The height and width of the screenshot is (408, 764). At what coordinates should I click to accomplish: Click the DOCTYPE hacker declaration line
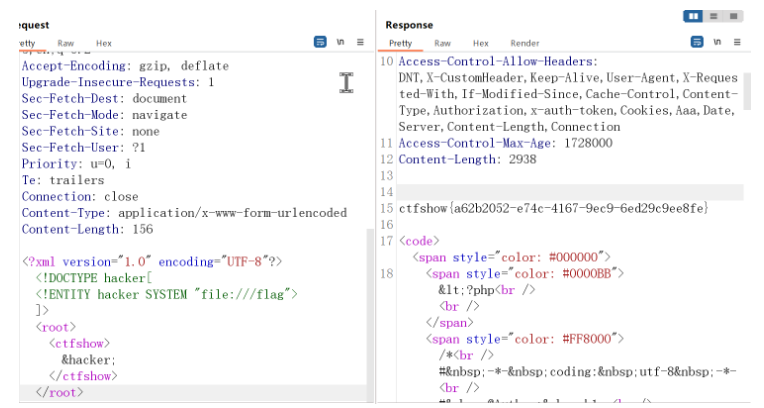[x=94, y=278]
